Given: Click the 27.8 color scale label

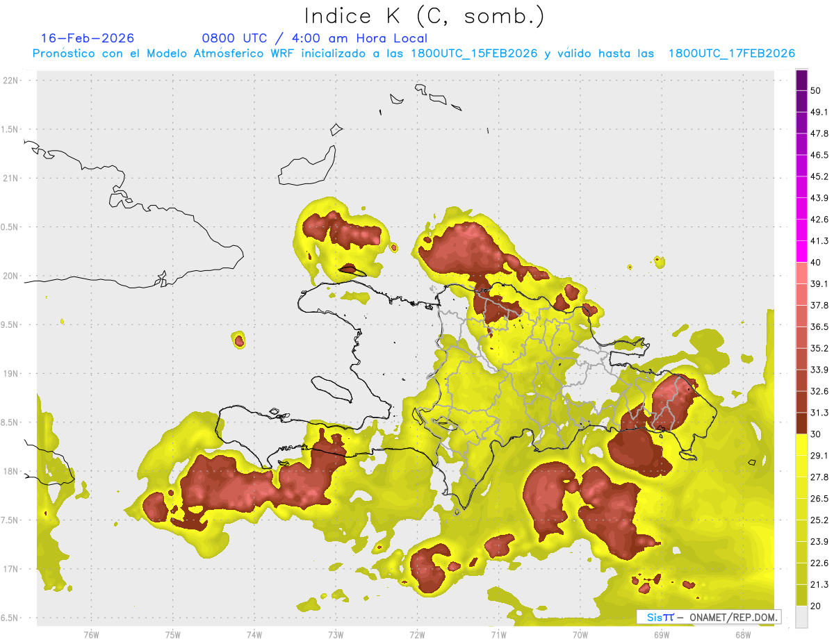Looking at the screenshot, I should pos(819,477).
